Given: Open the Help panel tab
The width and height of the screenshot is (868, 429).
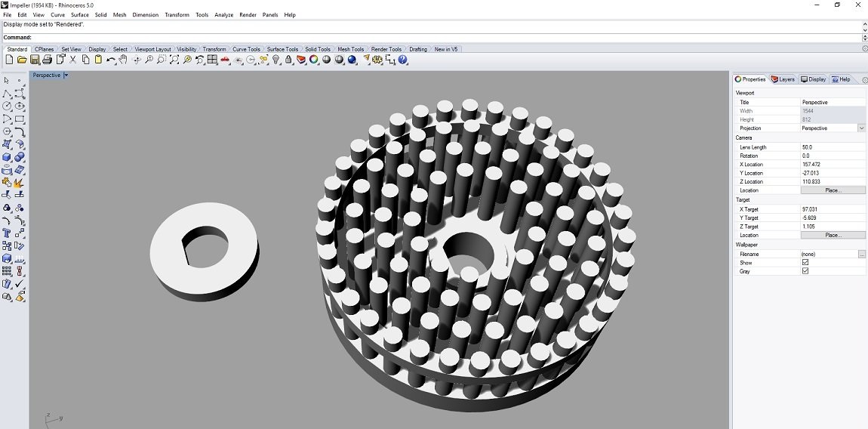Looking at the screenshot, I should point(841,79).
